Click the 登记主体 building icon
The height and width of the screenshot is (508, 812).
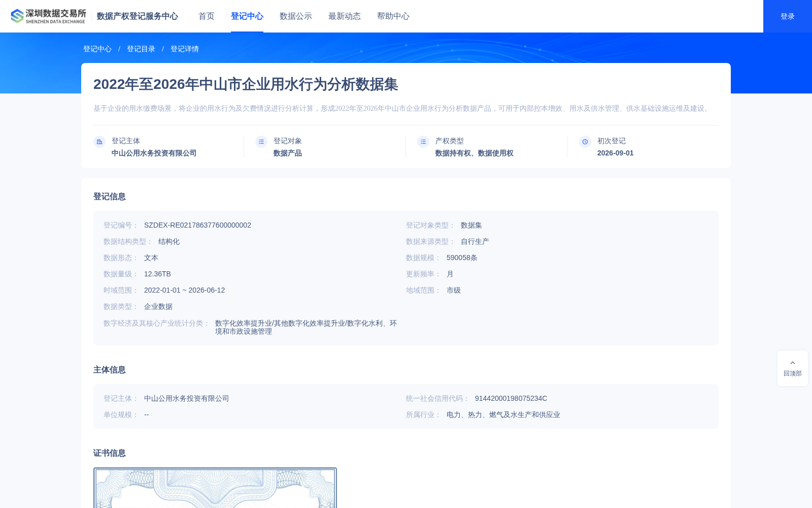coord(99,142)
